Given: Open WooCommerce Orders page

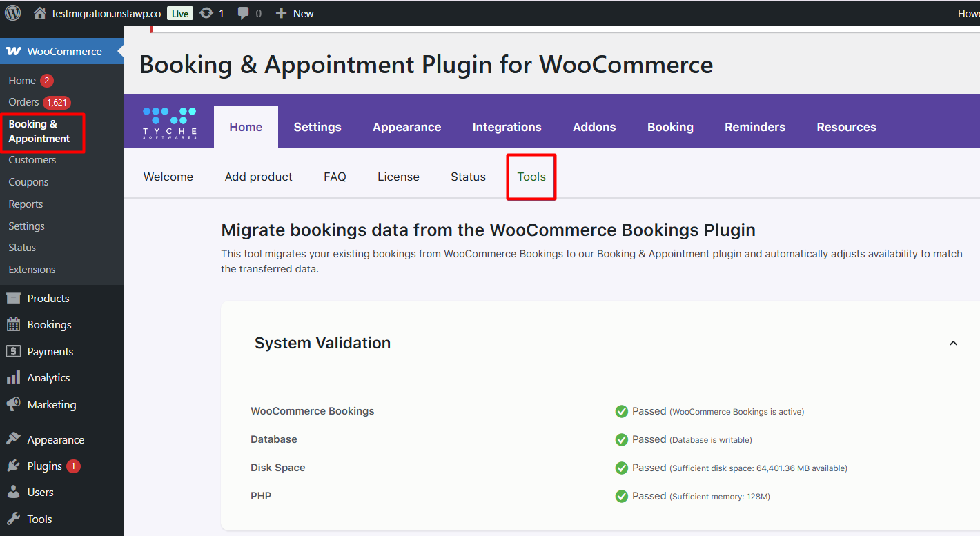Looking at the screenshot, I should click(x=24, y=102).
